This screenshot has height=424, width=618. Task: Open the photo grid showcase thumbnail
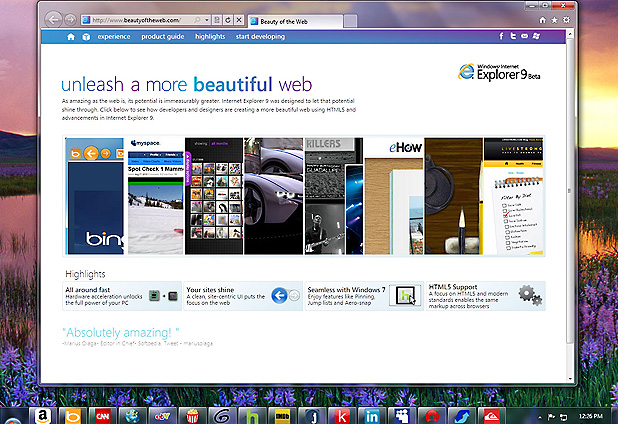214,196
